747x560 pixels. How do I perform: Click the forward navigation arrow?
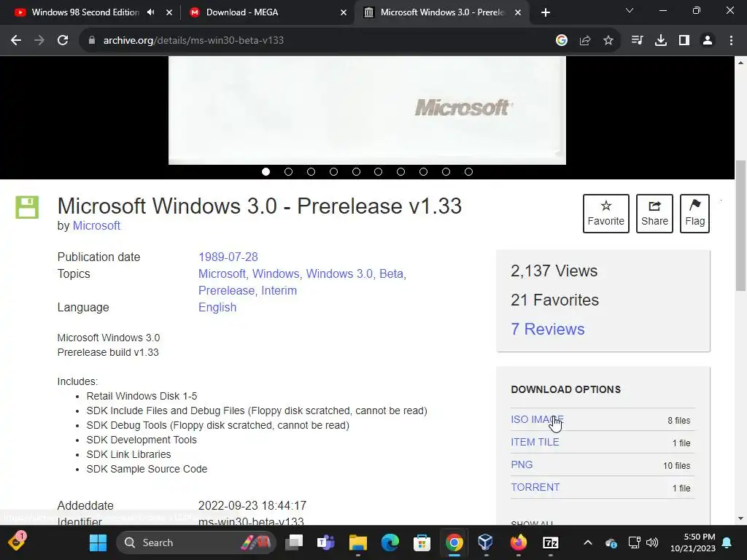point(39,41)
